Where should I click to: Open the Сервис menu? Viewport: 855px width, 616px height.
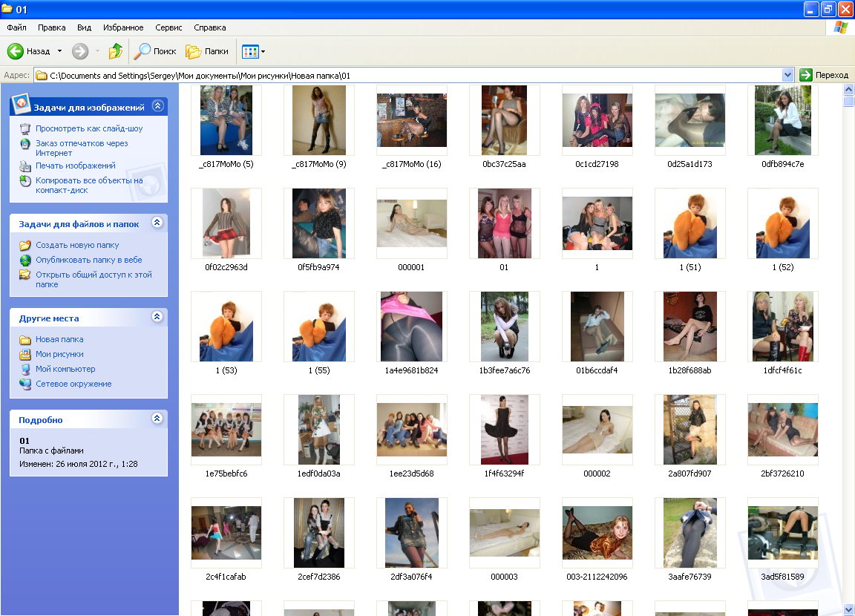pos(168,27)
